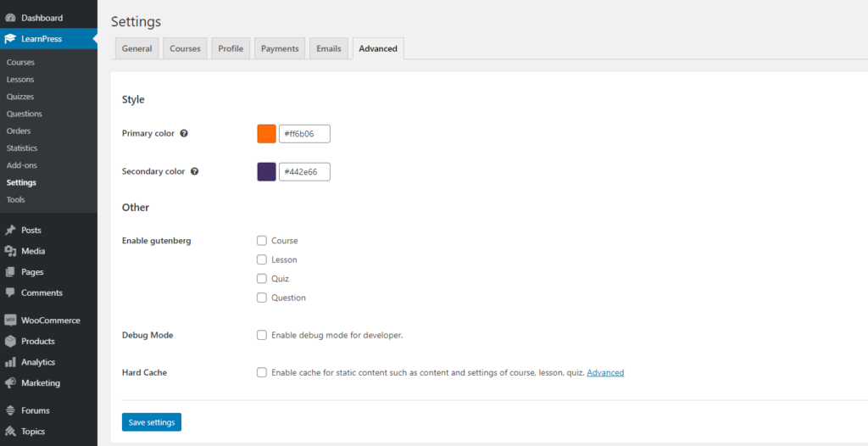Click the Comments speech bubble icon

(10, 293)
